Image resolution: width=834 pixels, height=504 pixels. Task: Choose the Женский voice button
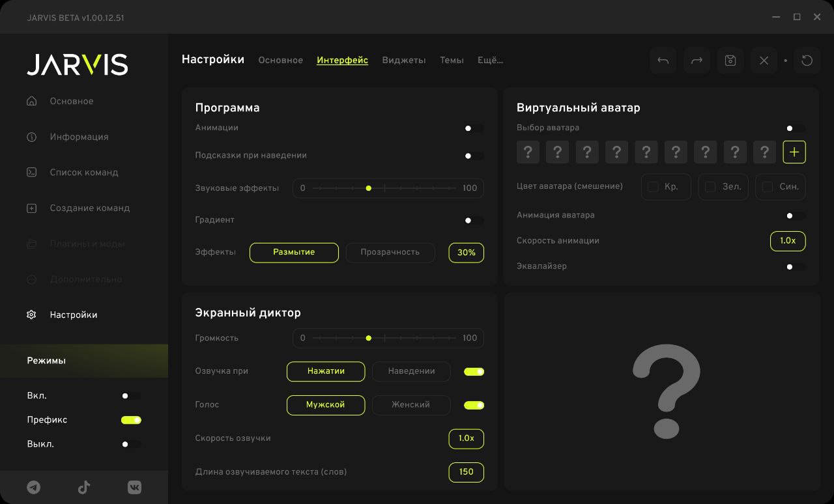[x=410, y=405]
